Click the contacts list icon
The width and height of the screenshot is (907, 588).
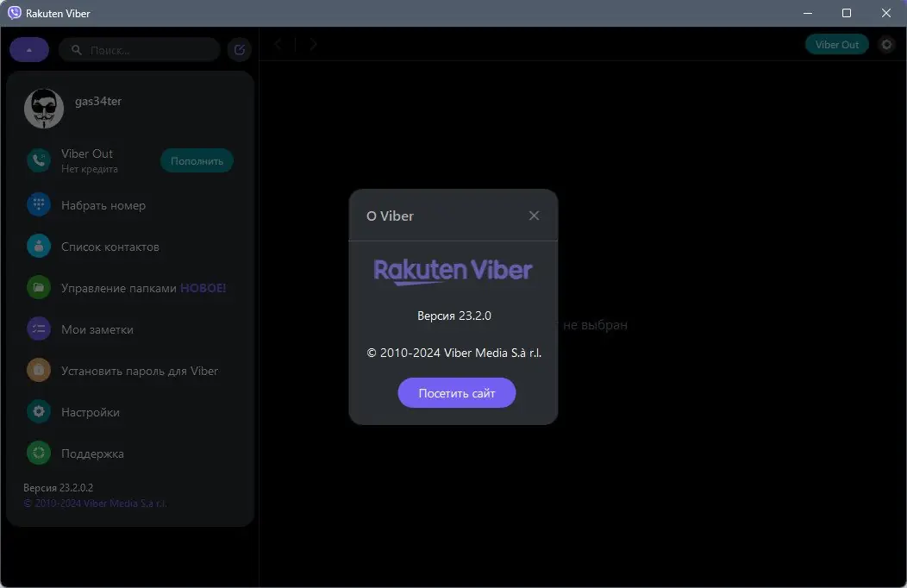point(39,246)
